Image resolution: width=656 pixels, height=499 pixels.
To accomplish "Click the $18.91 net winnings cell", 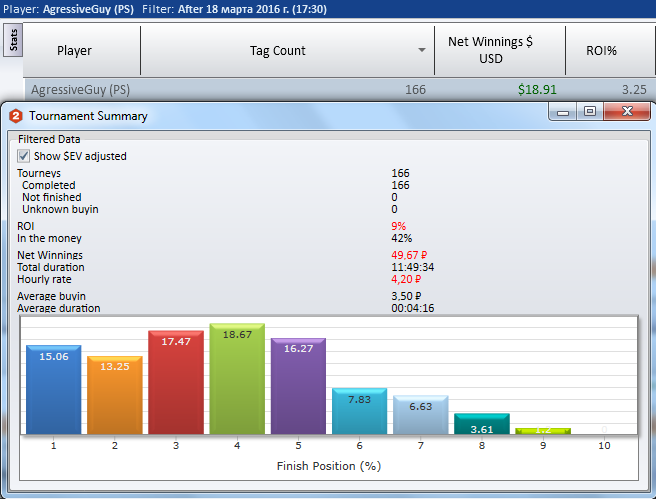I will coord(537,90).
